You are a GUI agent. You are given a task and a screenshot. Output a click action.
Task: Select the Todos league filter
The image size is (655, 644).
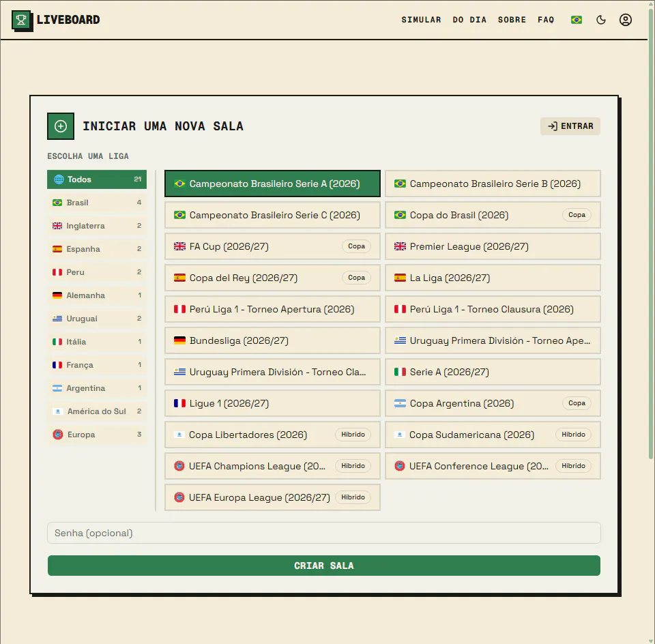[97, 179]
